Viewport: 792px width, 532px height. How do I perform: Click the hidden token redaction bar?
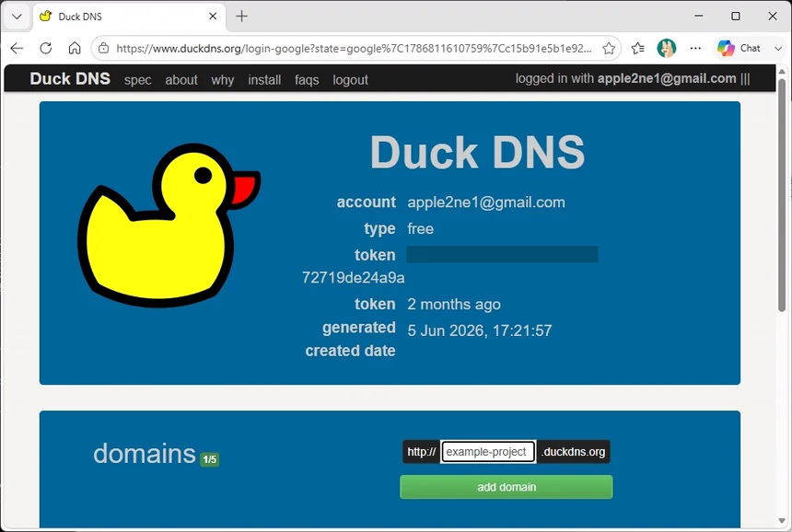(x=502, y=254)
